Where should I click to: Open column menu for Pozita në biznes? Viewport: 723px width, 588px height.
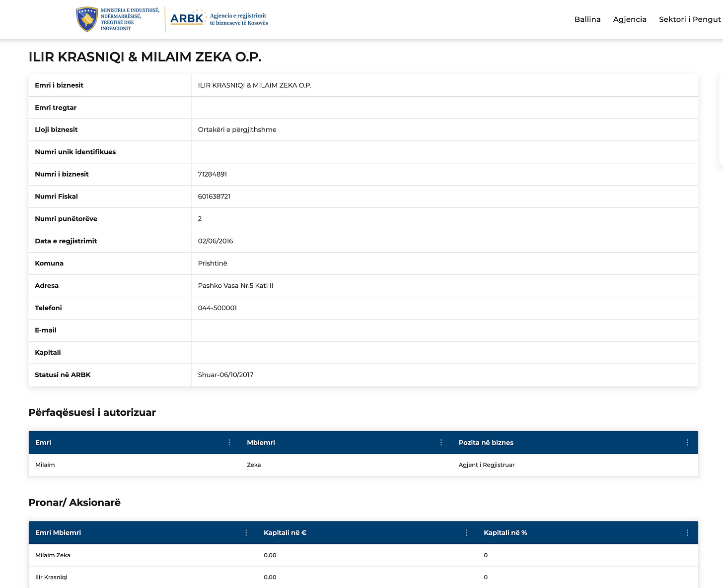687,443
